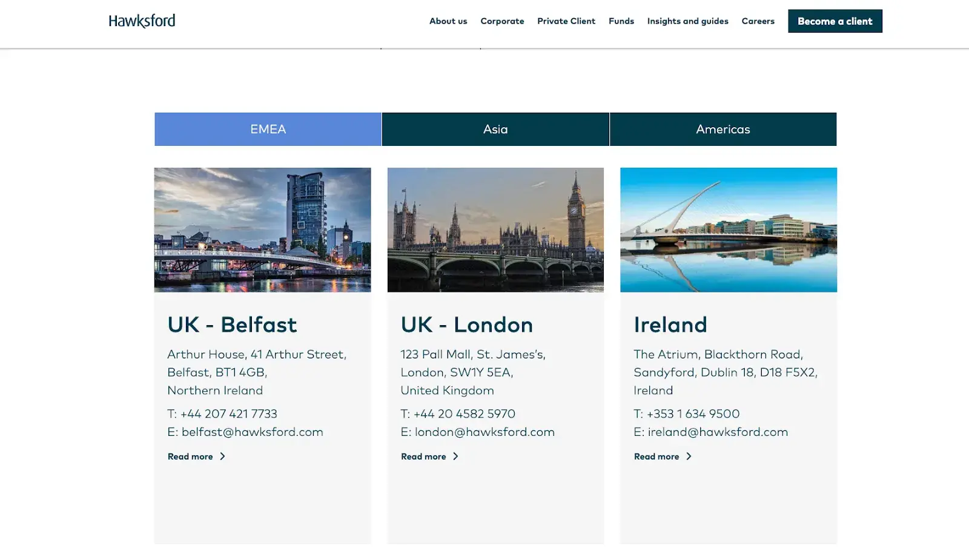Switch to the Asia tab
969x560 pixels.
(x=495, y=129)
